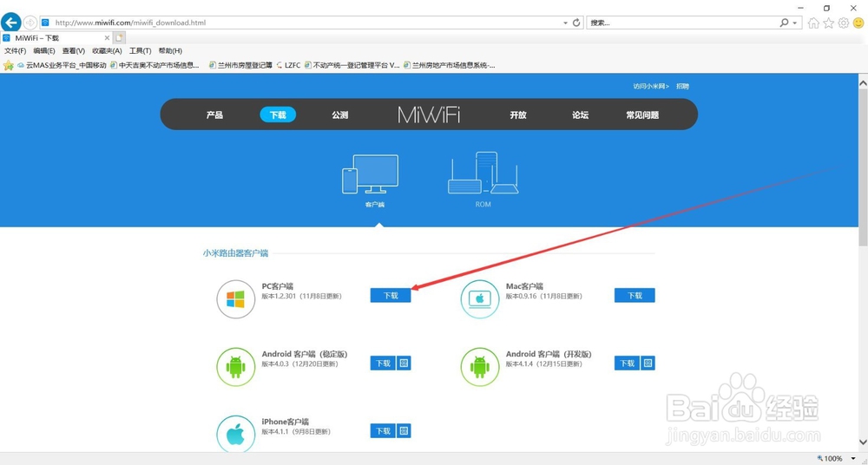Viewport: 868px width, 465px height.
Task: Click the page scrollbar down arrow
Action: [863, 442]
